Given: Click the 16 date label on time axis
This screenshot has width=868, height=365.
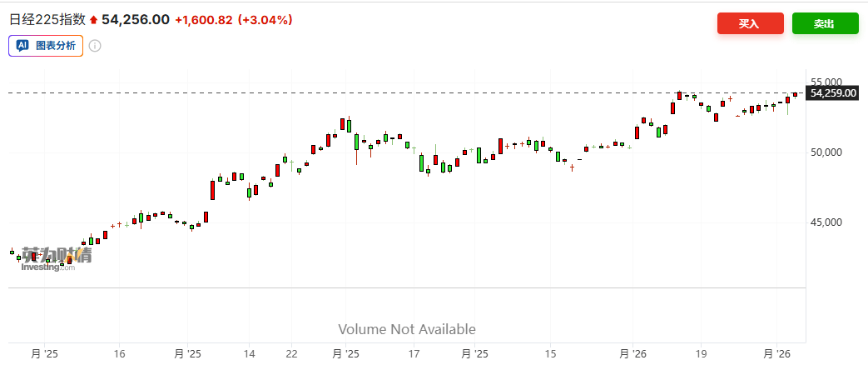Looking at the screenshot, I should (119, 353).
